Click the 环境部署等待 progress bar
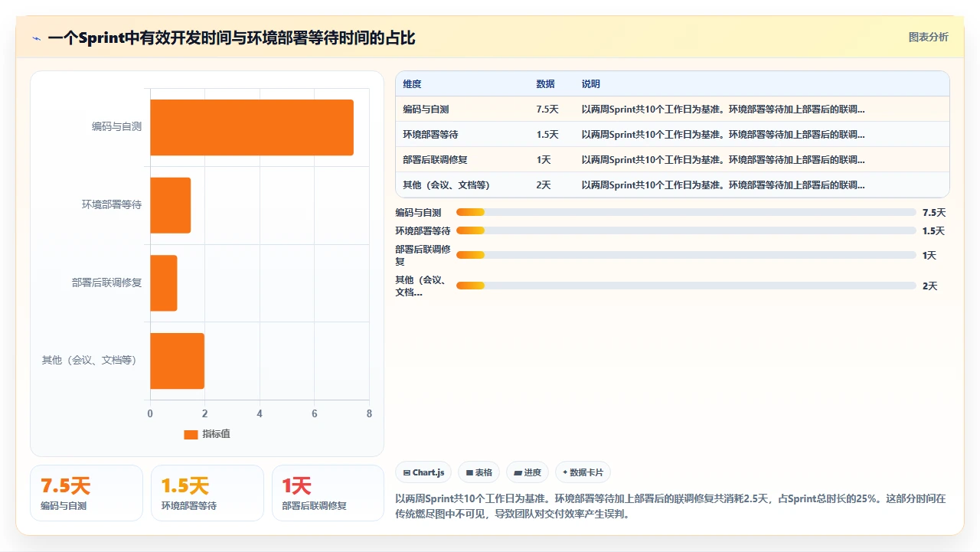Viewport: 980px width, 552px height. coord(686,230)
